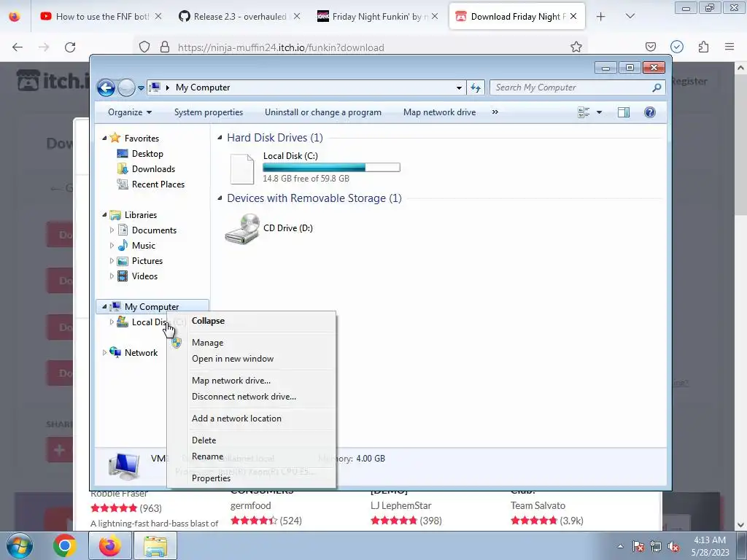Click Firefox back navigation arrow
Viewport: 747px width, 560px height.
(18, 47)
